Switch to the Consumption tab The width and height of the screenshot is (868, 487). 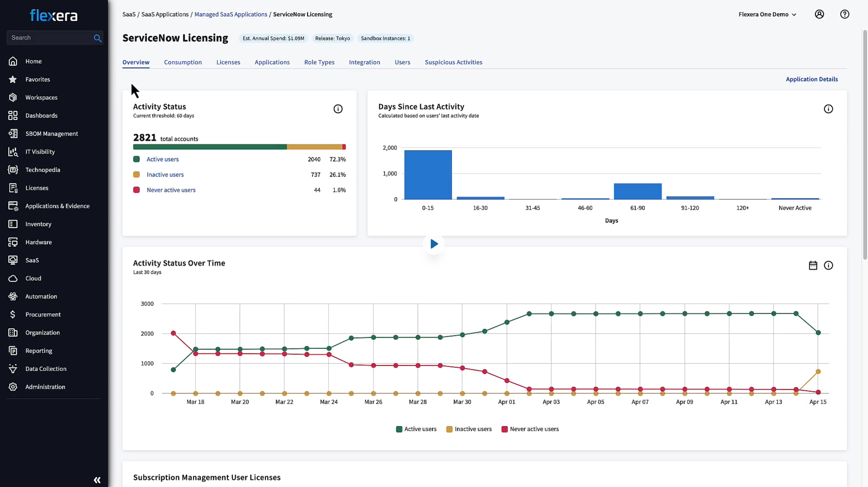(x=182, y=62)
